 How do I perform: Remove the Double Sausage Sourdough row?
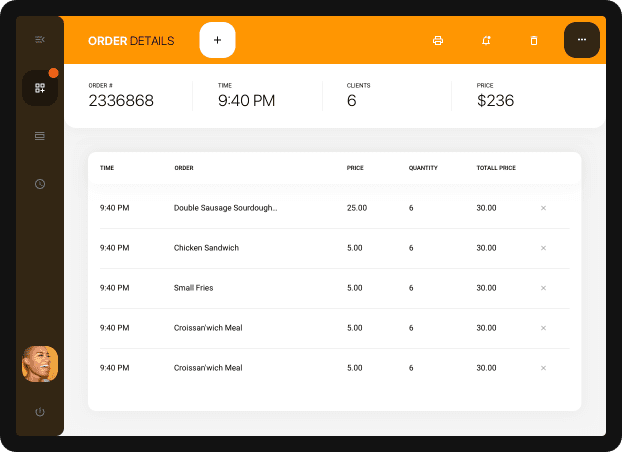coord(543,208)
